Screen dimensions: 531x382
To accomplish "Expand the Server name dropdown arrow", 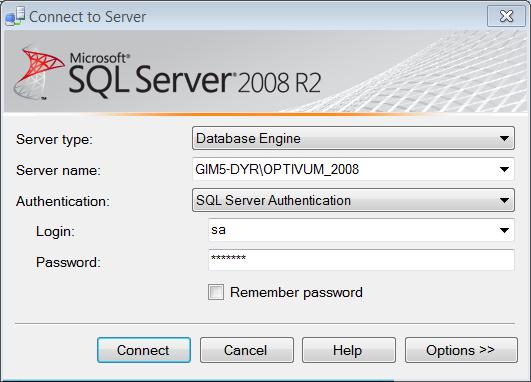I will [504, 169].
